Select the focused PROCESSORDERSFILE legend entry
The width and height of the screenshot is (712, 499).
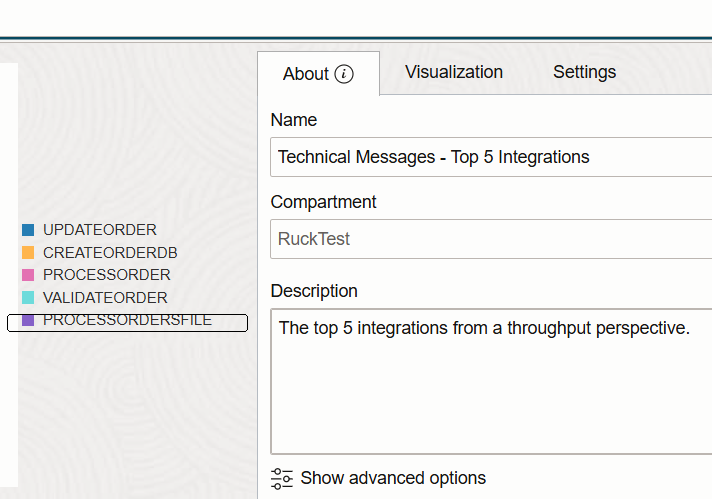(x=128, y=322)
